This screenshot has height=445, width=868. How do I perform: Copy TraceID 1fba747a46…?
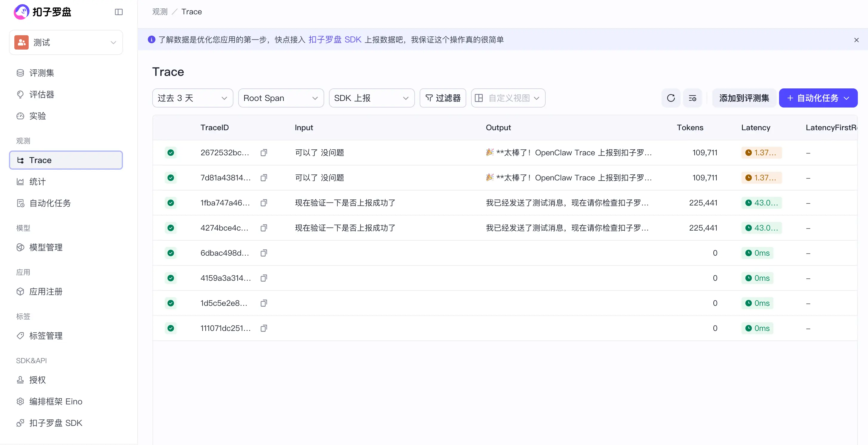[264, 203]
